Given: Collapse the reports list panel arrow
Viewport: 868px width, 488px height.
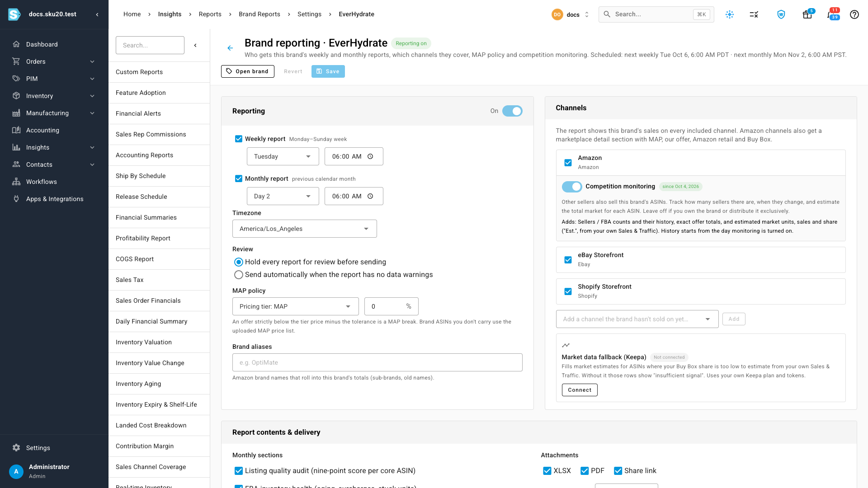Looking at the screenshot, I should point(195,45).
